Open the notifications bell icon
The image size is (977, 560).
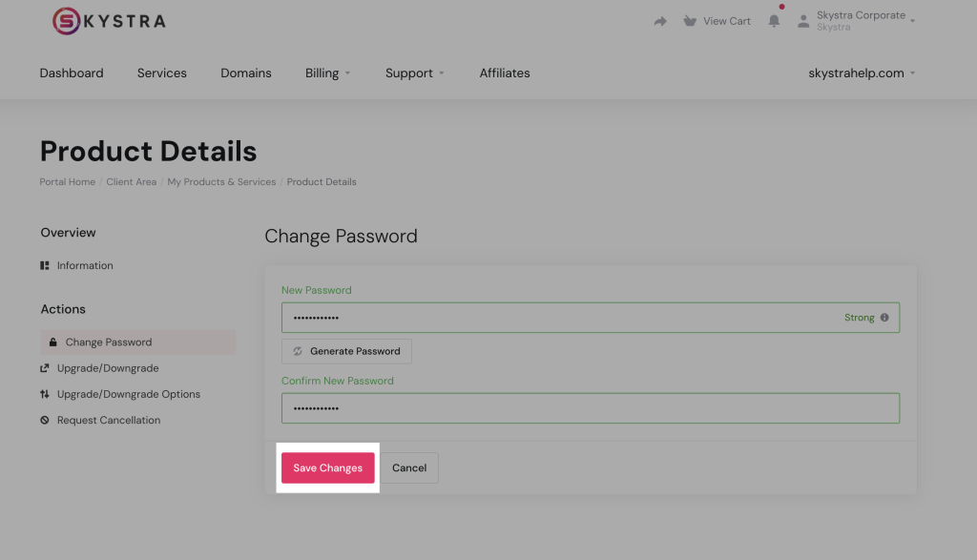pyautogui.click(x=774, y=21)
